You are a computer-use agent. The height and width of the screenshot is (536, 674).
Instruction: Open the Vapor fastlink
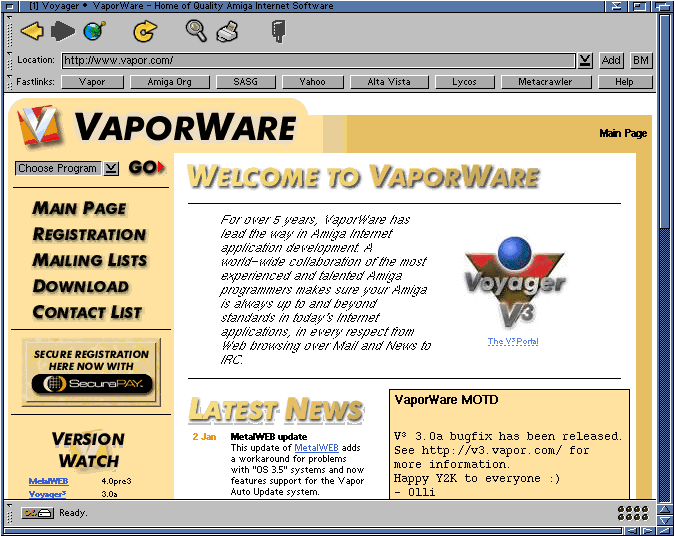[x=92, y=82]
